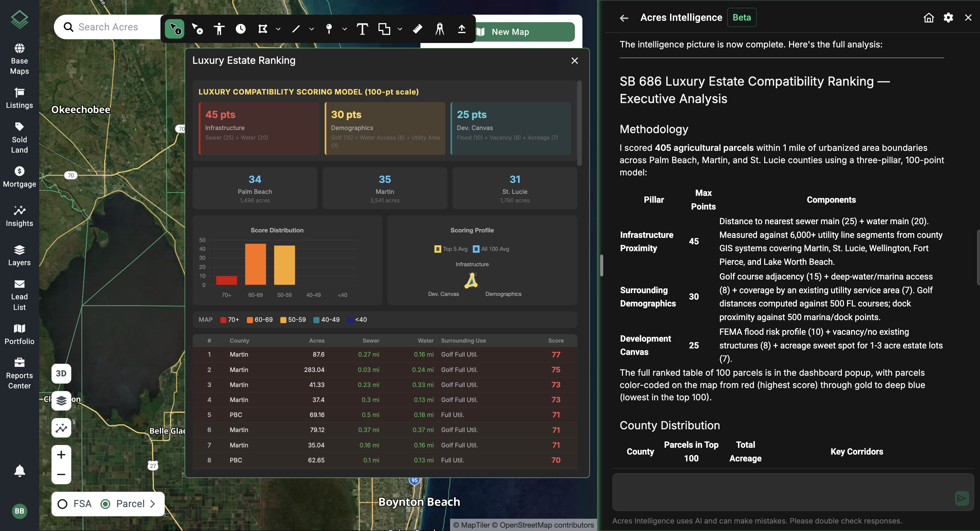Open Insights from the left sidebar

pyautogui.click(x=19, y=216)
